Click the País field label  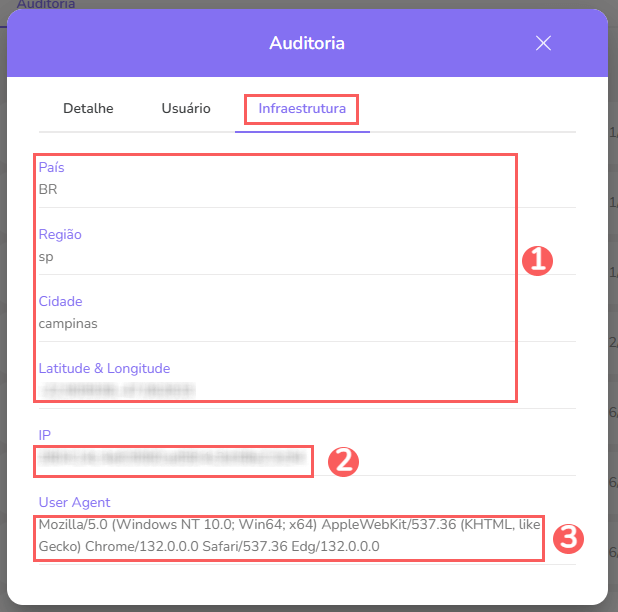52,167
